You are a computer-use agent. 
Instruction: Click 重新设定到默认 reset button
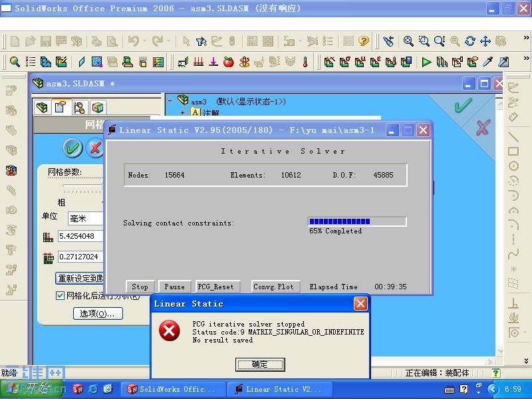[80, 278]
